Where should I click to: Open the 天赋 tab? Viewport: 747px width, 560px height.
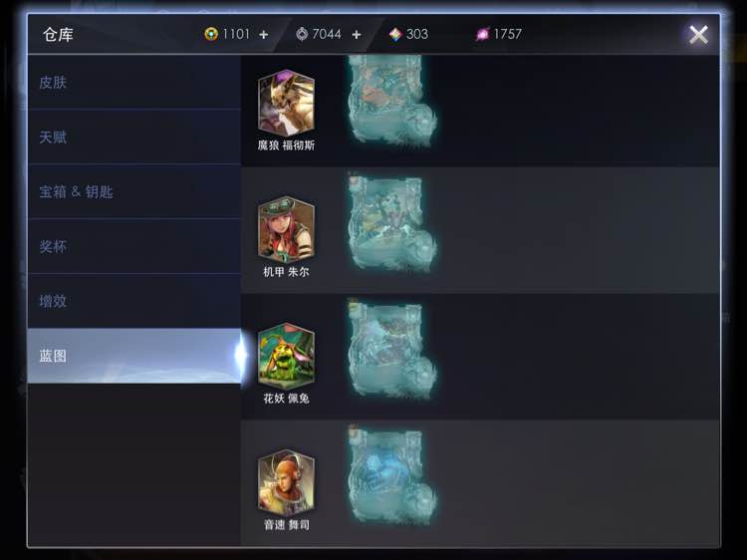pyautogui.click(x=134, y=138)
